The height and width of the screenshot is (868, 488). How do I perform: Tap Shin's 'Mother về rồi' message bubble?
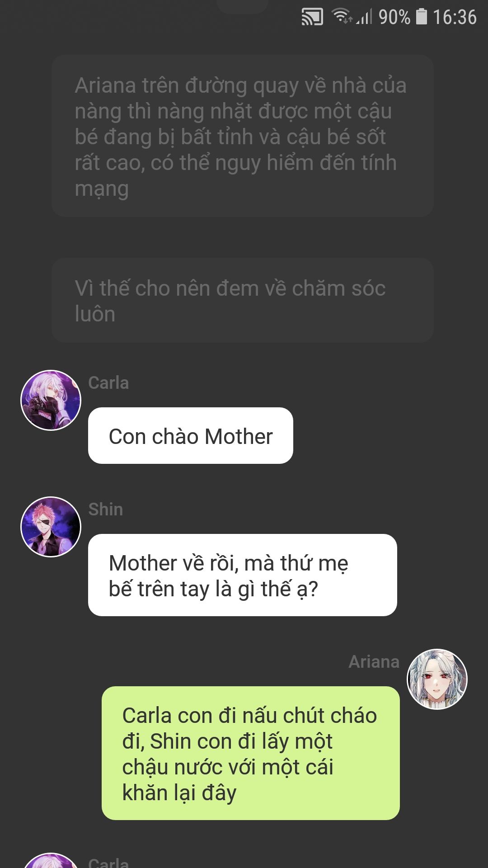click(x=243, y=575)
